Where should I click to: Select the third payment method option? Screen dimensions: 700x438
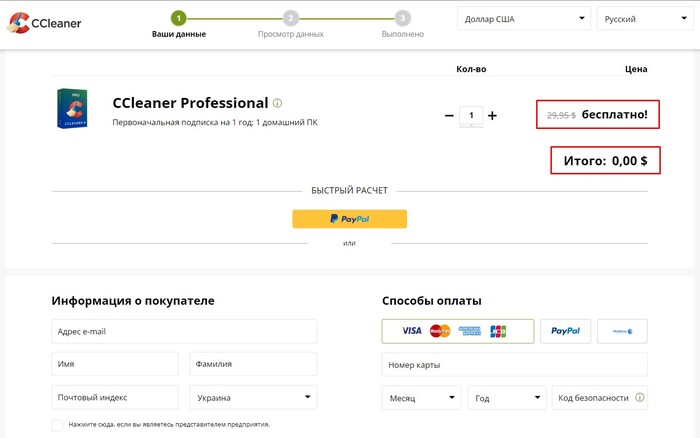coord(622,331)
